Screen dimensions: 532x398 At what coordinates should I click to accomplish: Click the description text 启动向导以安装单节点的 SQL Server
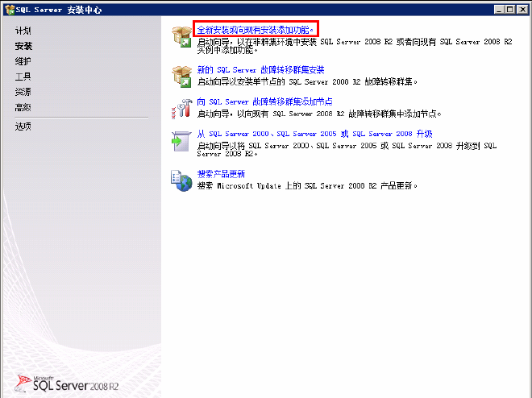[307, 81]
